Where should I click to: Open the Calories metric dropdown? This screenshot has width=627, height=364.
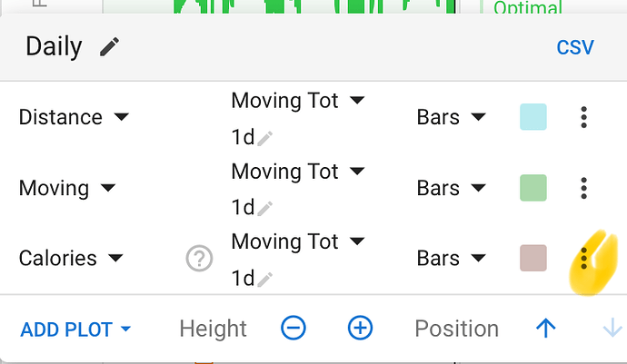(71, 259)
